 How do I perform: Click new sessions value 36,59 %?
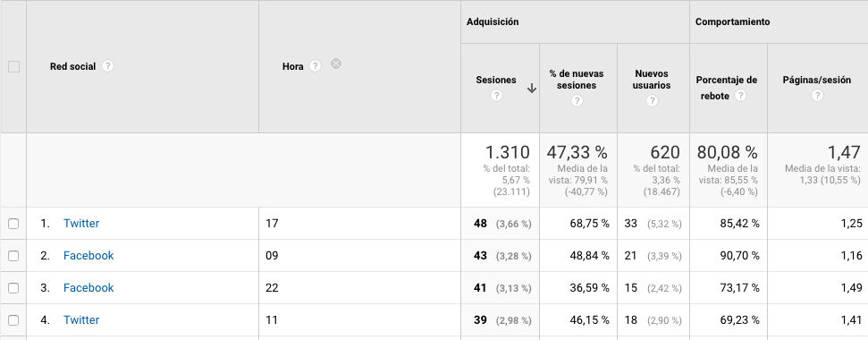[x=590, y=287]
